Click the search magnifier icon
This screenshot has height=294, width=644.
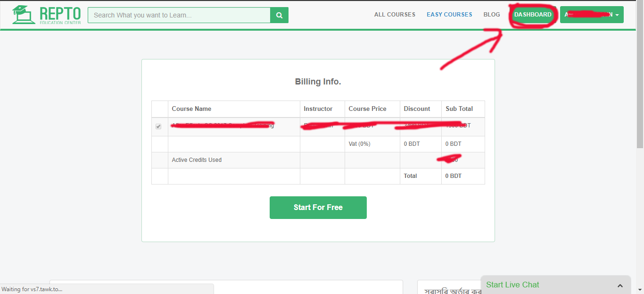coord(279,15)
